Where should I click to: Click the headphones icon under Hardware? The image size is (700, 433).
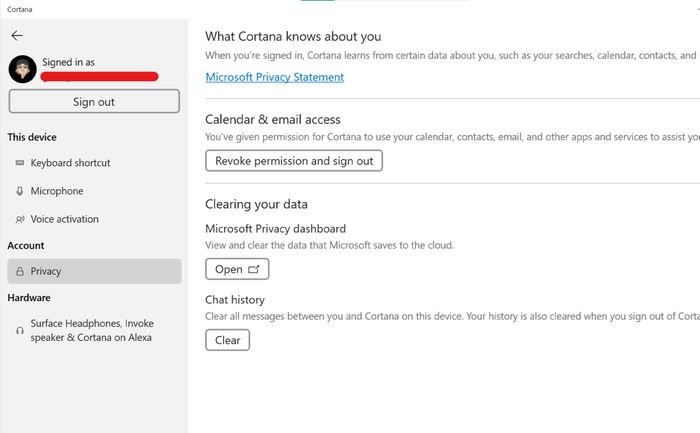(x=20, y=330)
